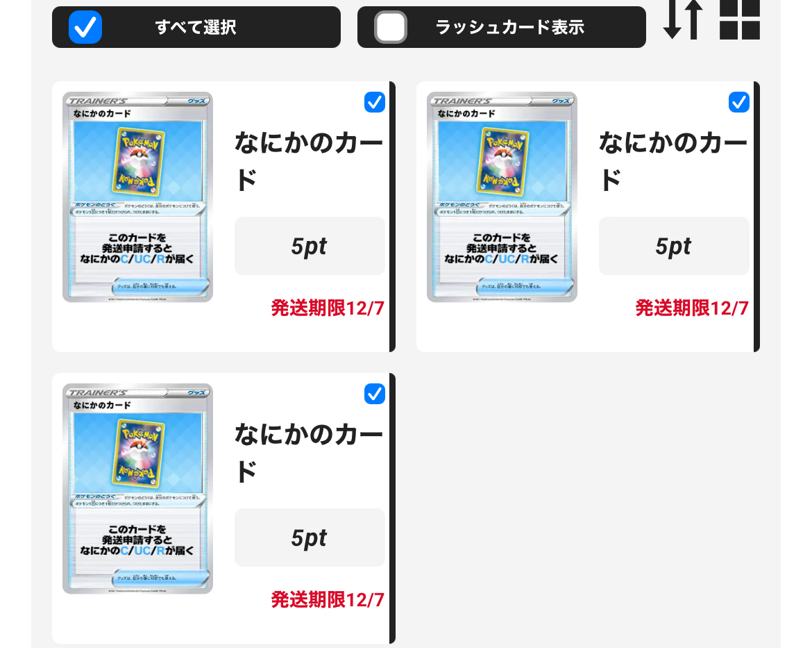Switch to grid view layout icon

(740, 19)
